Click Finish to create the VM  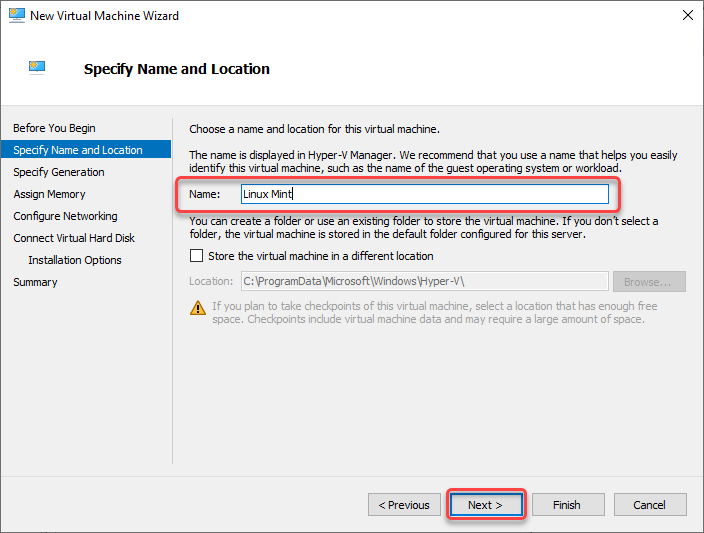tap(568, 505)
